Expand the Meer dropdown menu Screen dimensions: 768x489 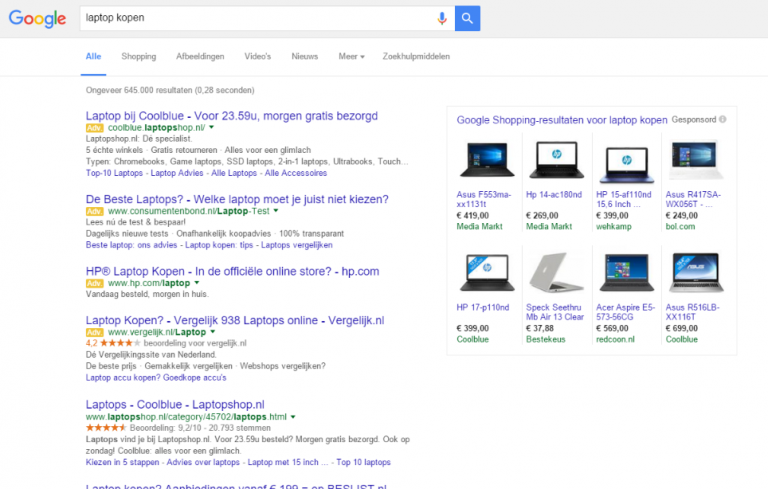pos(351,56)
